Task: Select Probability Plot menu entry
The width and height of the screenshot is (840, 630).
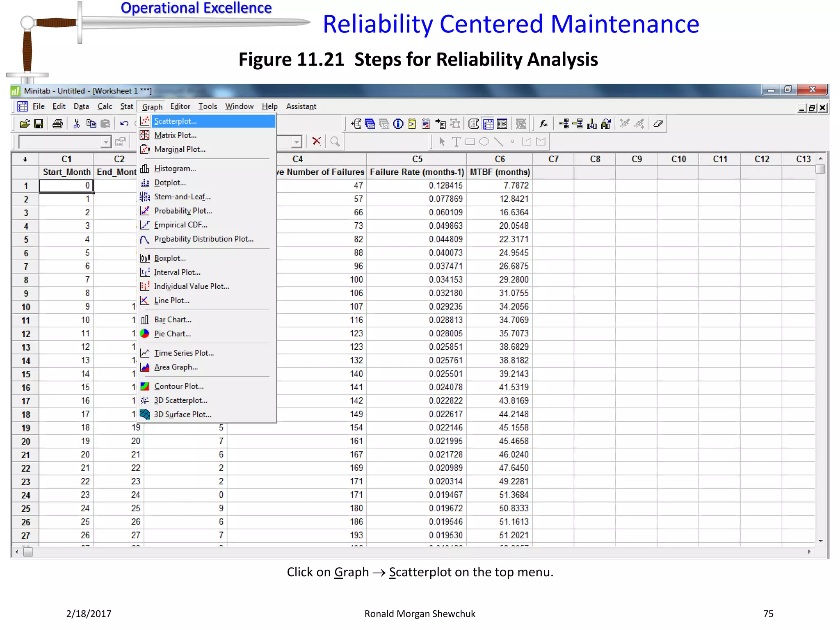Action: click(207, 211)
